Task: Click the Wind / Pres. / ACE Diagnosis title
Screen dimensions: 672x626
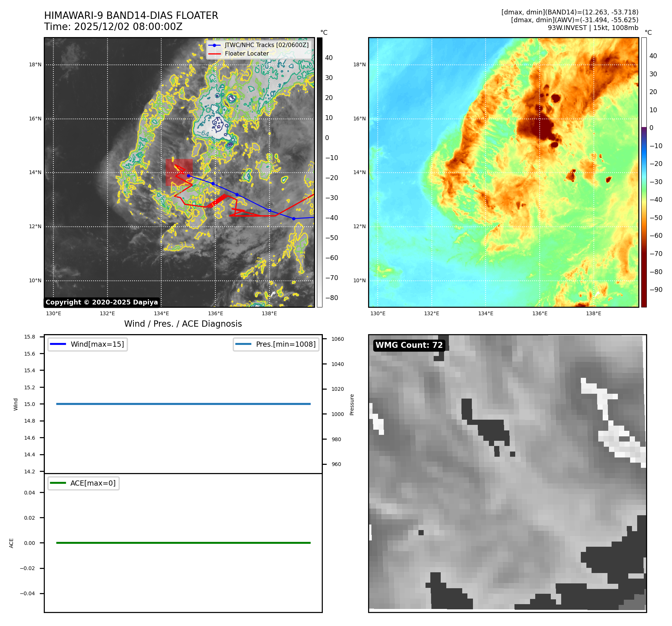Action: pos(183,324)
